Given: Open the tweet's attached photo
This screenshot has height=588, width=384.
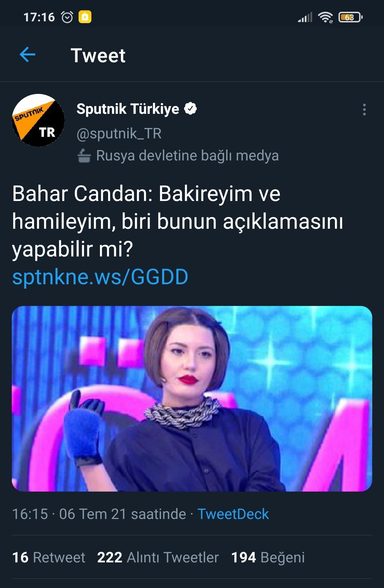Looking at the screenshot, I should (x=192, y=398).
